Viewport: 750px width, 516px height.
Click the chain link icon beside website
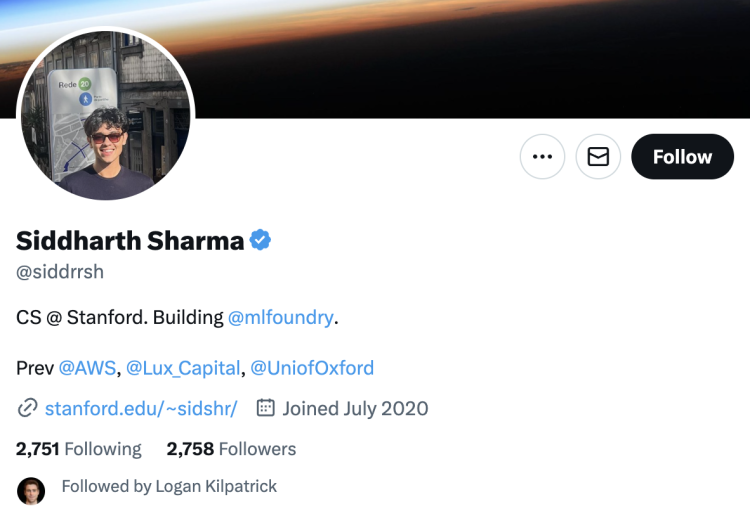[27, 408]
